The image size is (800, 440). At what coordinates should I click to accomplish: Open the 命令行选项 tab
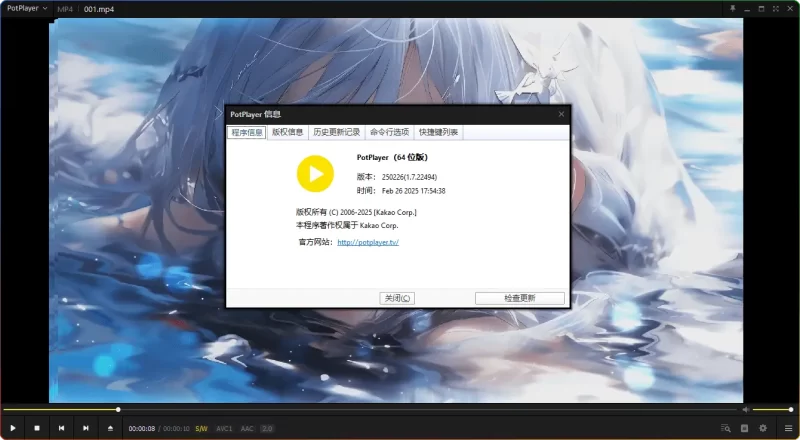point(390,132)
